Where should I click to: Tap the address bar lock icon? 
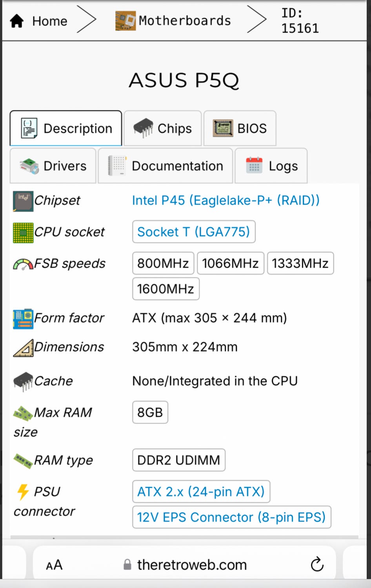127,565
